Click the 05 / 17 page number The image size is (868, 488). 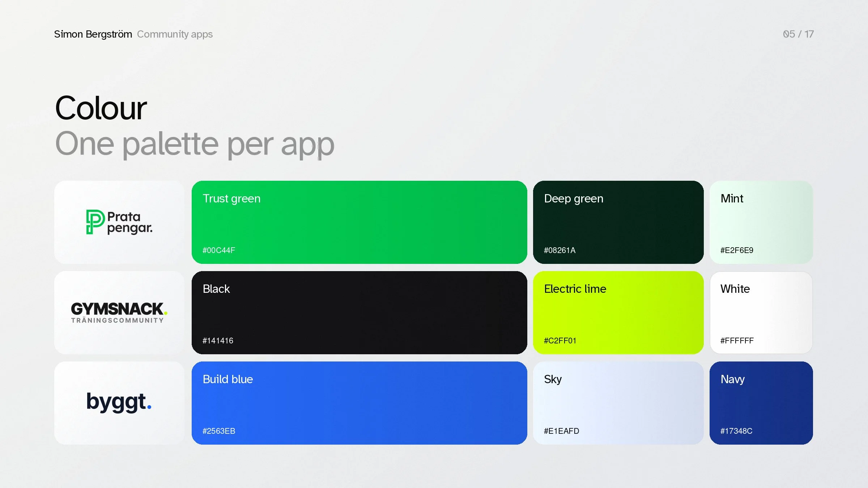coord(798,34)
